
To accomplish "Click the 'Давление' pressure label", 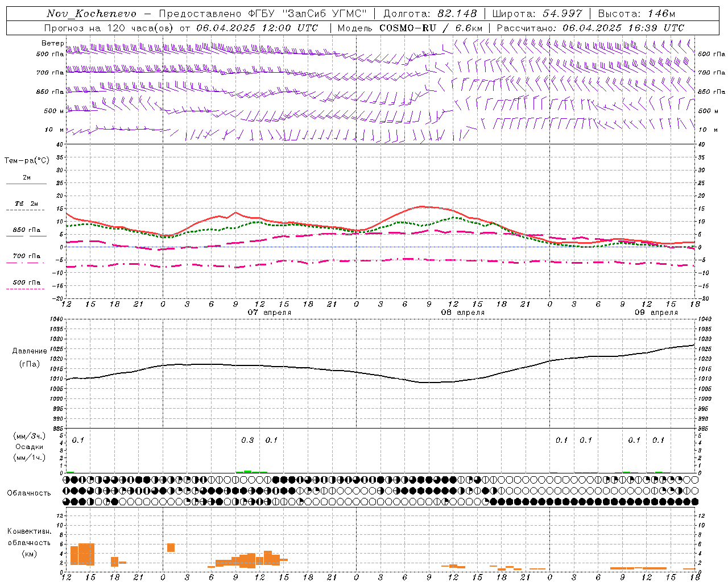I will pyautogui.click(x=30, y=351).
